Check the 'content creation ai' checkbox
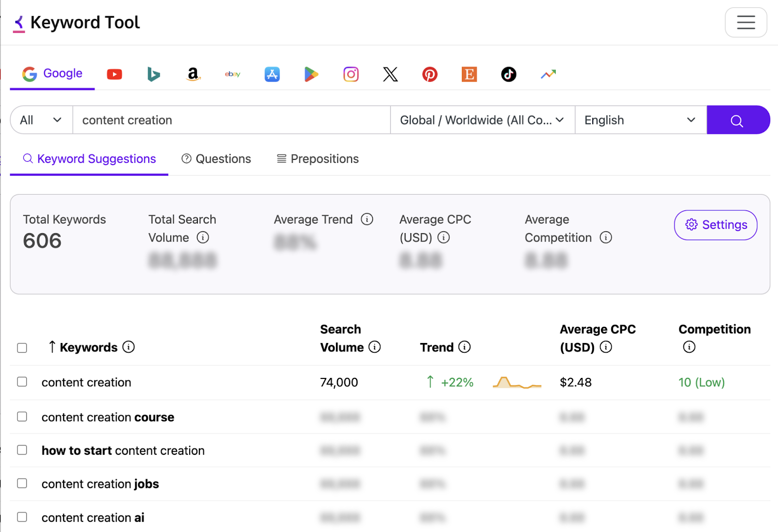 point(22,517)
